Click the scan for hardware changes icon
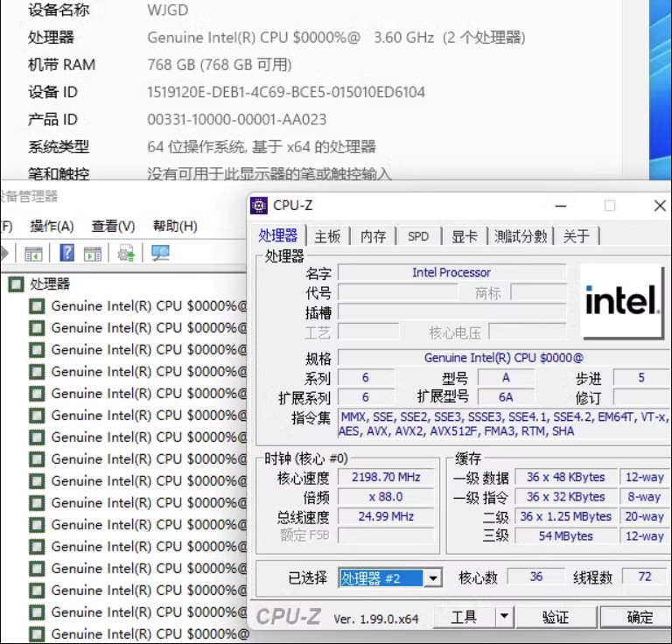The height and width of the screenshot is (644, 672). click(x=161, y=253)
